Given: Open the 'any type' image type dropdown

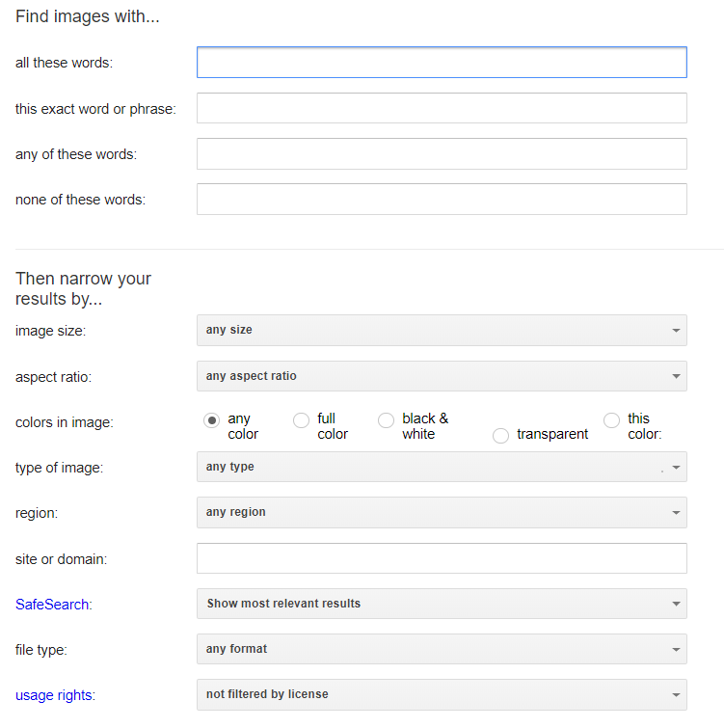Looking at the screenshot, I should 442,467.
